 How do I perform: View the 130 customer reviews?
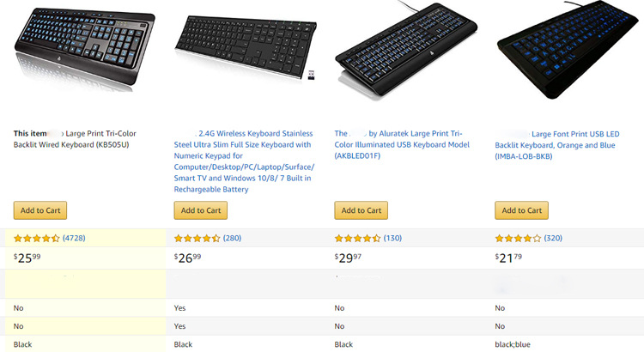392,238
